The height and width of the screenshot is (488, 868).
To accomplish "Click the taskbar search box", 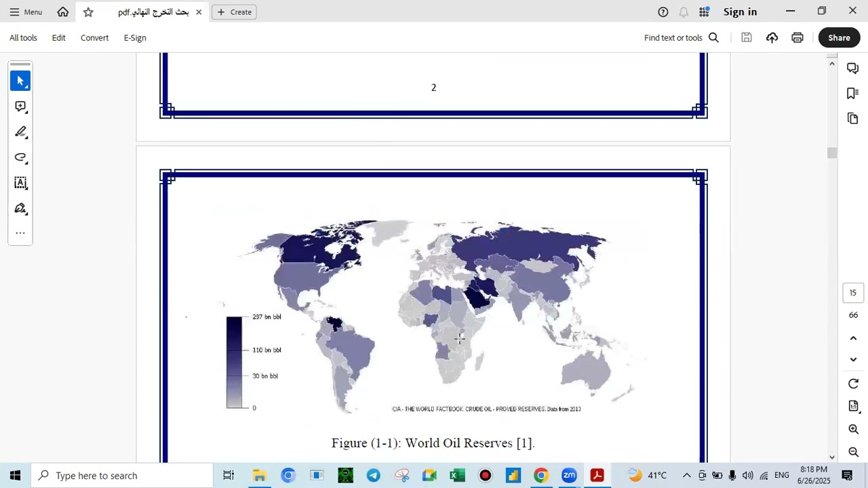I will (122, 476).
